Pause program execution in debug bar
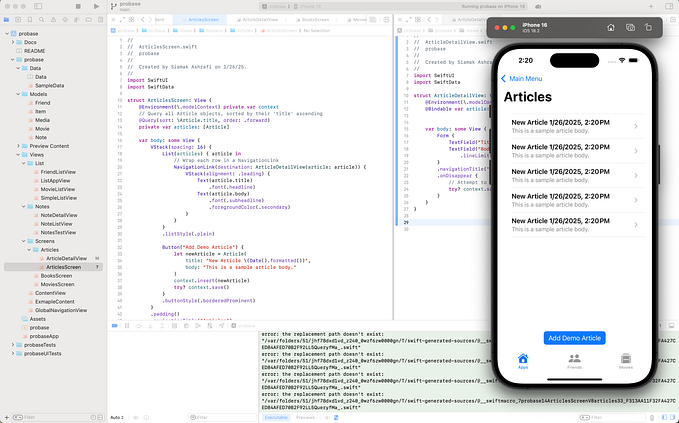 click(127, 326)
